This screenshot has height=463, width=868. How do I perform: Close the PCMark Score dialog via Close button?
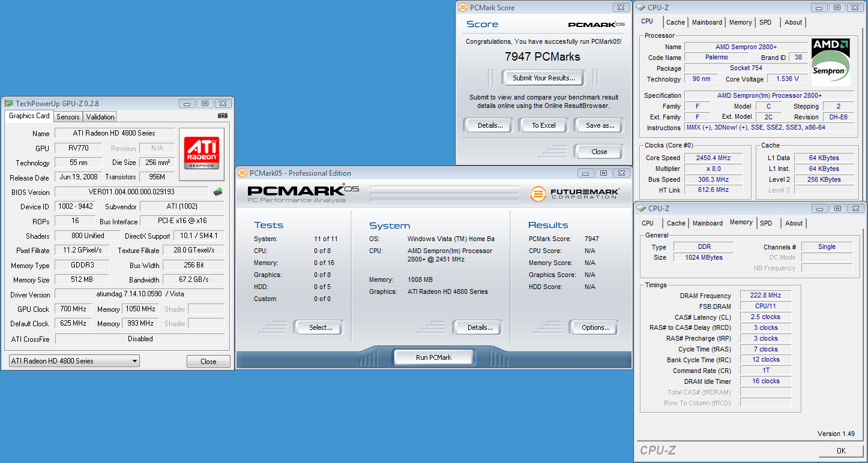(599, 152)
